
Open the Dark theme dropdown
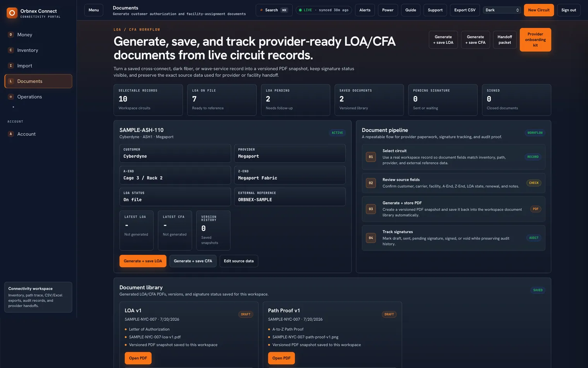[502, 10]
